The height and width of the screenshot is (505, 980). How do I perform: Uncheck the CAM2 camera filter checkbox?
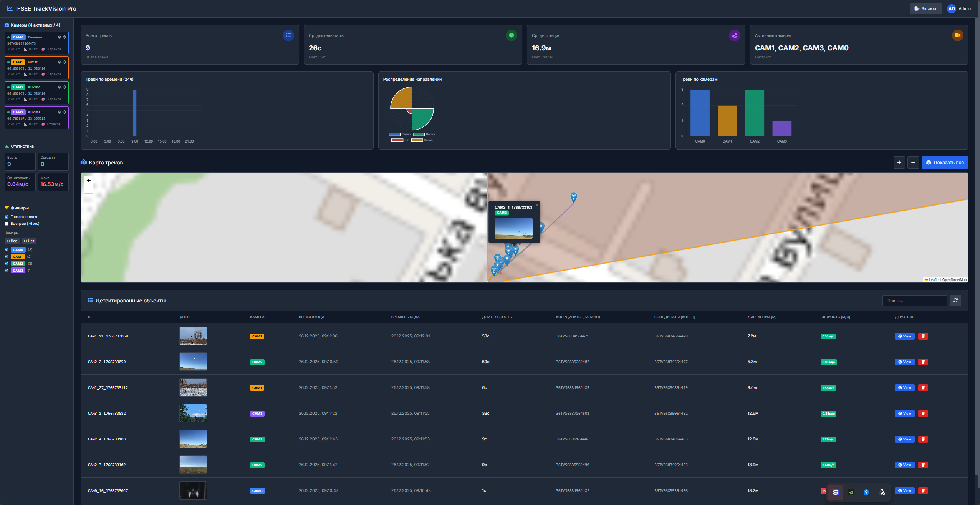coord(7,264)
